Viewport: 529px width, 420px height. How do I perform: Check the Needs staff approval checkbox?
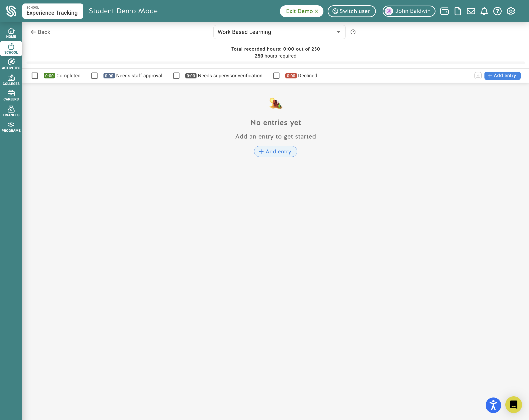(x=94, y=76)
